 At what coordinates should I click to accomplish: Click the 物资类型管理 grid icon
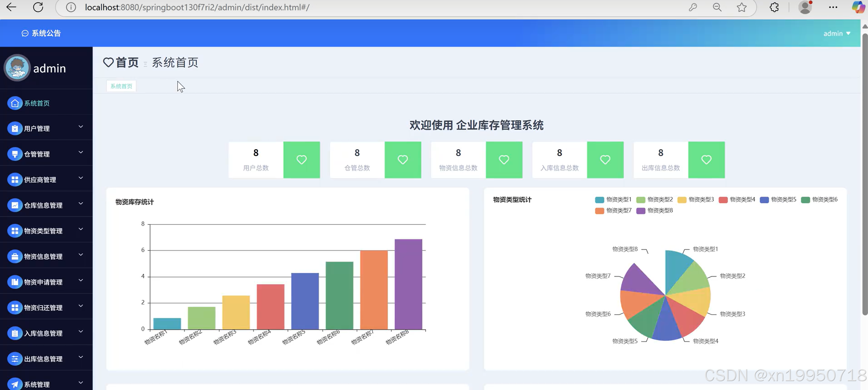pyautogui.click(x=15, y=231)
